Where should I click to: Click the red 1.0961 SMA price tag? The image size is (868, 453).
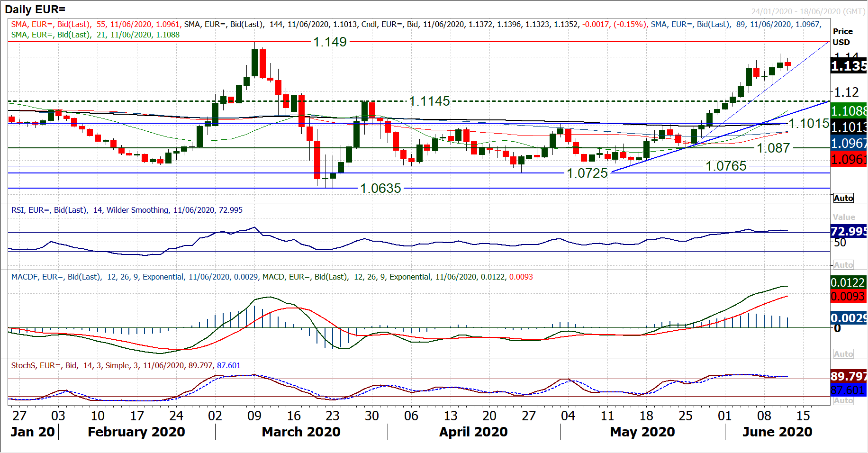(849, 160)
